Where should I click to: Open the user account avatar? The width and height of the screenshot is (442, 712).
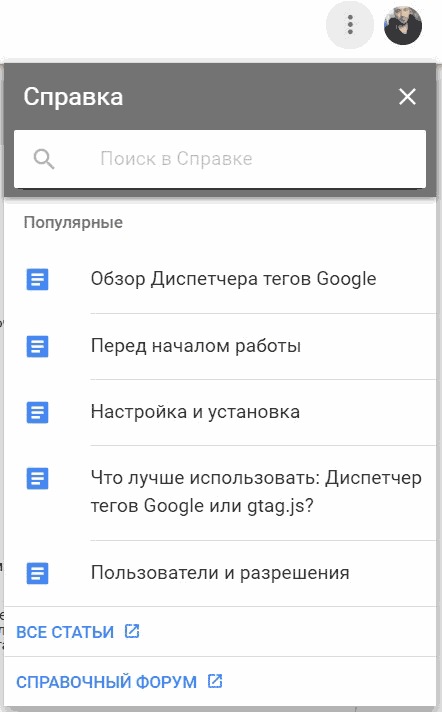click(x=403, y=25)
